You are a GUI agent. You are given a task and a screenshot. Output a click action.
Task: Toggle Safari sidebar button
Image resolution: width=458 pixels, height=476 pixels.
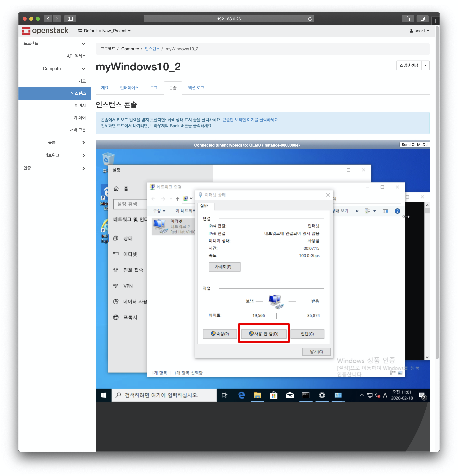coord(70,19)
